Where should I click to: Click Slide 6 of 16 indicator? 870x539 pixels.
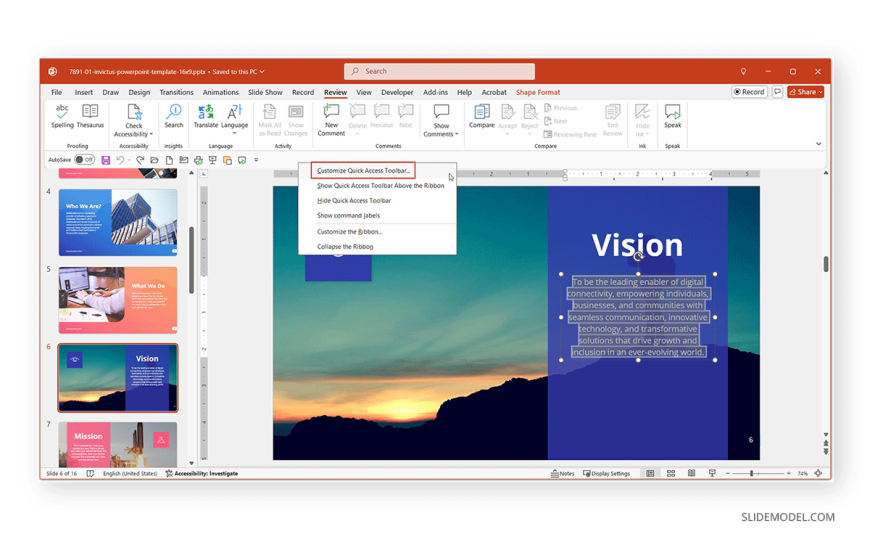click(62, 473)
